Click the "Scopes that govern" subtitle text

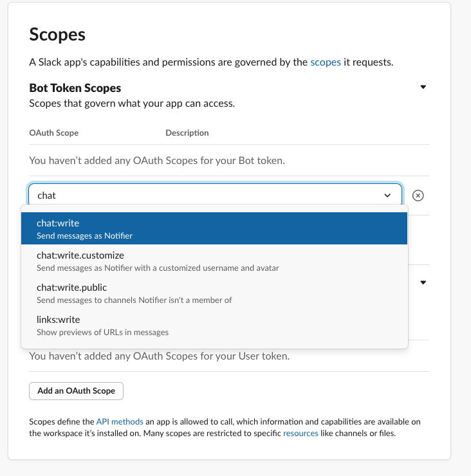[132, 103]
